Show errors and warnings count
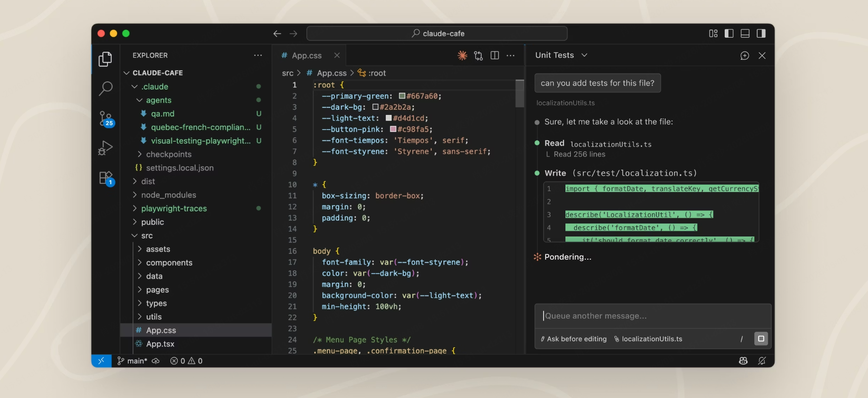This screenshot has width=868, height=398. tap(186, 361)
